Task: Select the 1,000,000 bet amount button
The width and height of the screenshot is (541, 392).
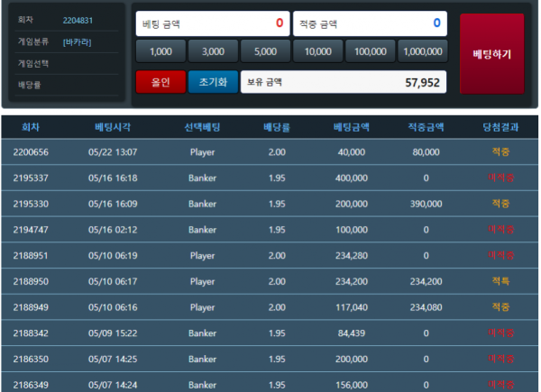Action: 422,51
